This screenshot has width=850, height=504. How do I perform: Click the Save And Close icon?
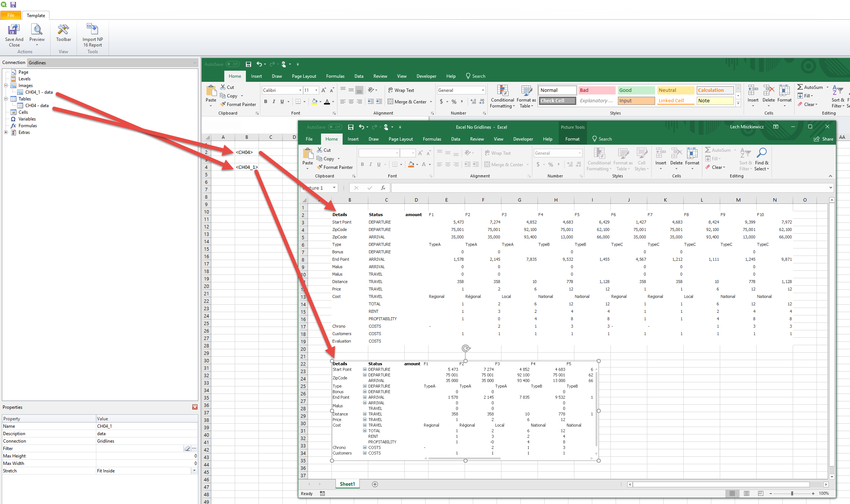click(14, 35)
